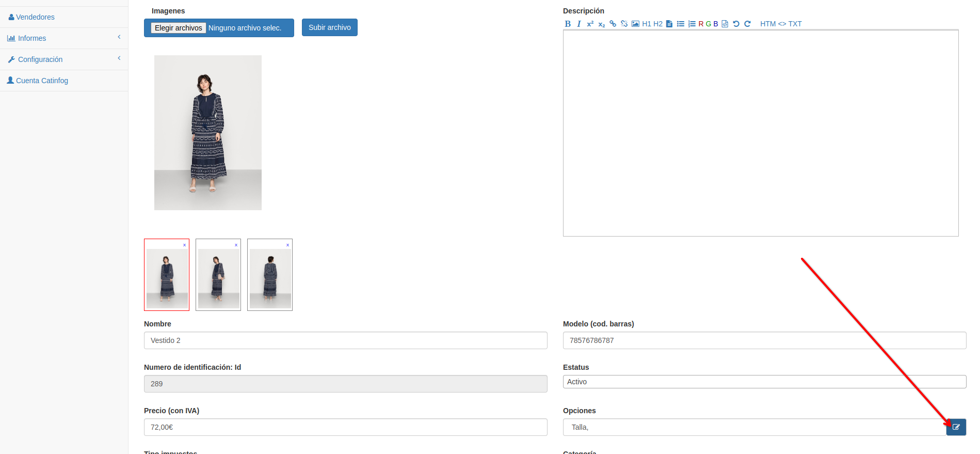Click the Subir archivo button
This screenshot has height=454, width=980.
point(329,27)
